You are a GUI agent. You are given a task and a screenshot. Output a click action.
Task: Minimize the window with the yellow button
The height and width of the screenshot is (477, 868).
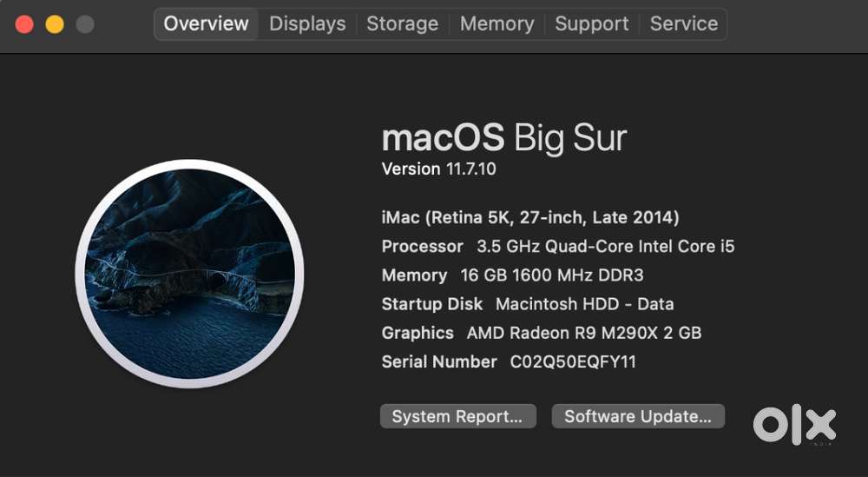tap(55, 24)
